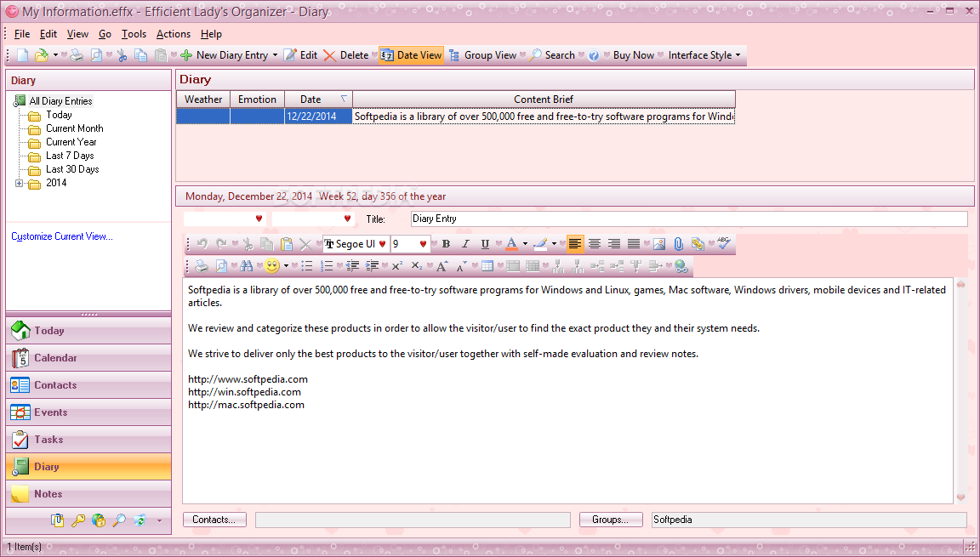This screenshot has width=980, height=557.
Task: Go to the Calendar section in the sidebar
Action: pyautogui.click(x=88, y=358)
